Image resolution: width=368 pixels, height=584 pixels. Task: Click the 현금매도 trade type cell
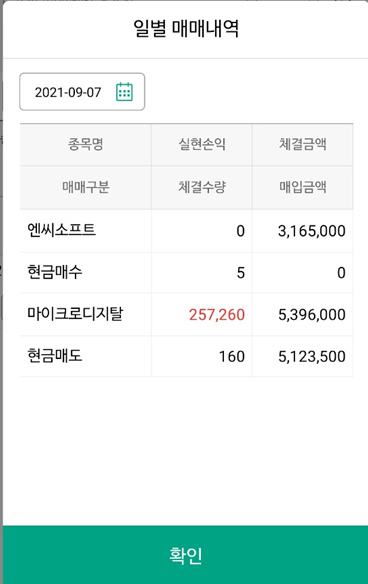(55, 356)
